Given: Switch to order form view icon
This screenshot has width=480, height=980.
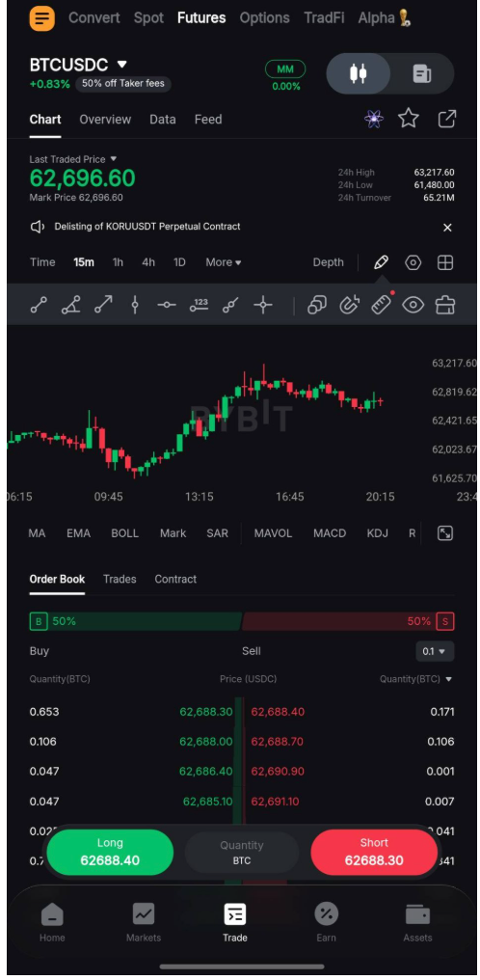Looking at the screenshot, I should pyautogui.click(x=422, y=73).
